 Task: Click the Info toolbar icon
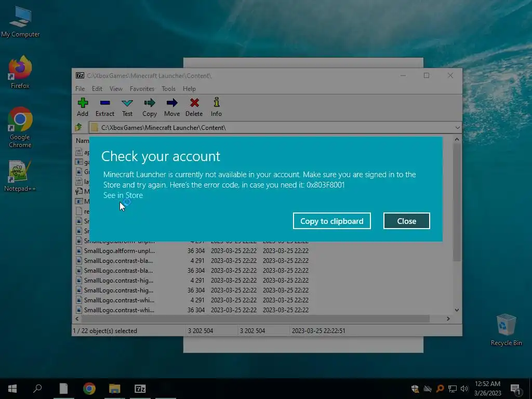[x=216, y=107]
